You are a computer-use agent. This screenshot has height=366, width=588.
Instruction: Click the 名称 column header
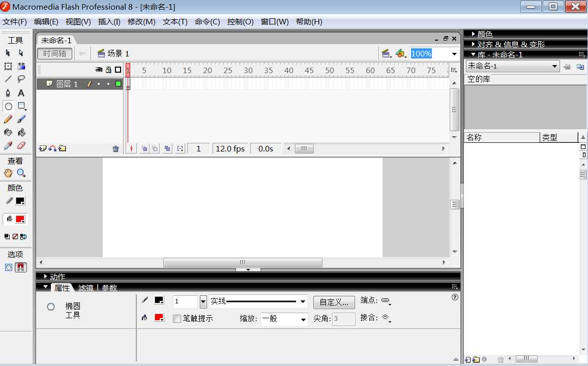pyautogui.click(x=502, y=137)
